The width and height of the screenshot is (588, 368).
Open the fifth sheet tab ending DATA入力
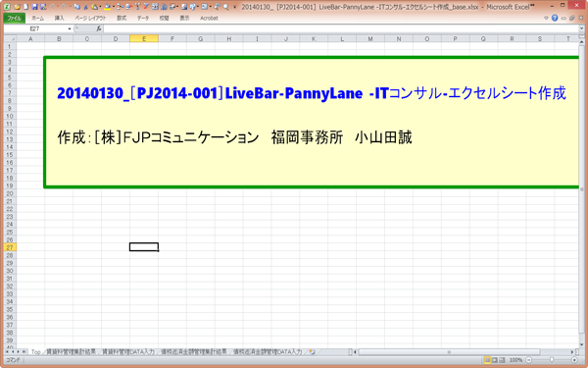coord(268,352)
